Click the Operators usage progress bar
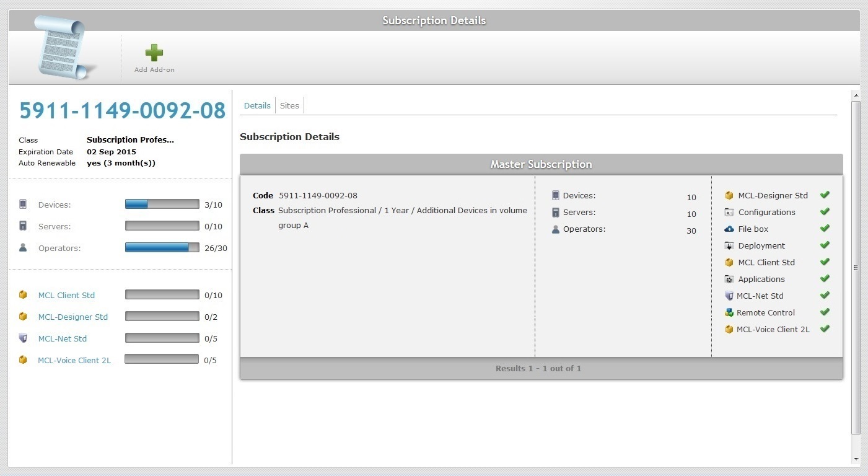 [x=162, y=247]
